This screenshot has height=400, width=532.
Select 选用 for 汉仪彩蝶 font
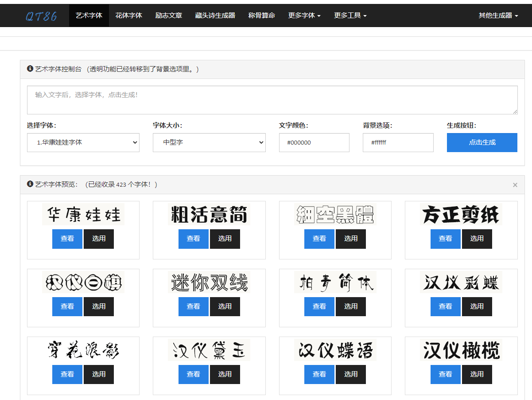477,306
